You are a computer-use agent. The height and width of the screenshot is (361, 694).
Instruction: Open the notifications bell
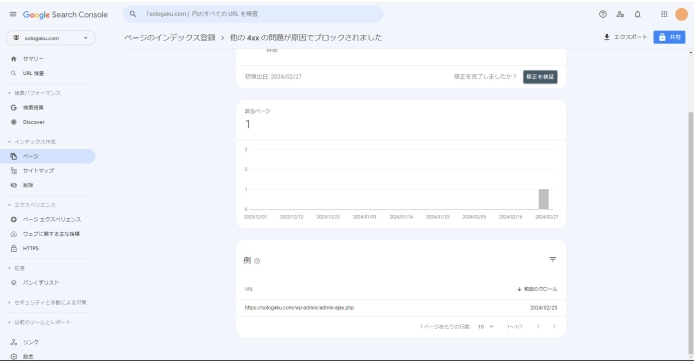coord(637,14)
